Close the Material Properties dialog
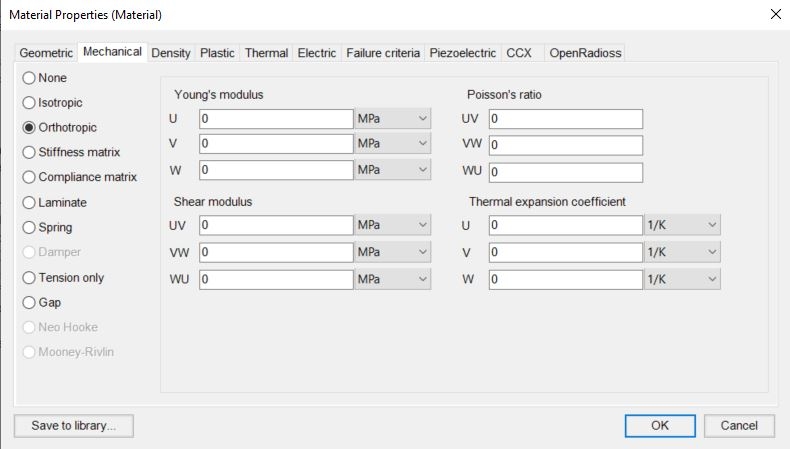Screen dimensions: 790x449 (775, 14)
